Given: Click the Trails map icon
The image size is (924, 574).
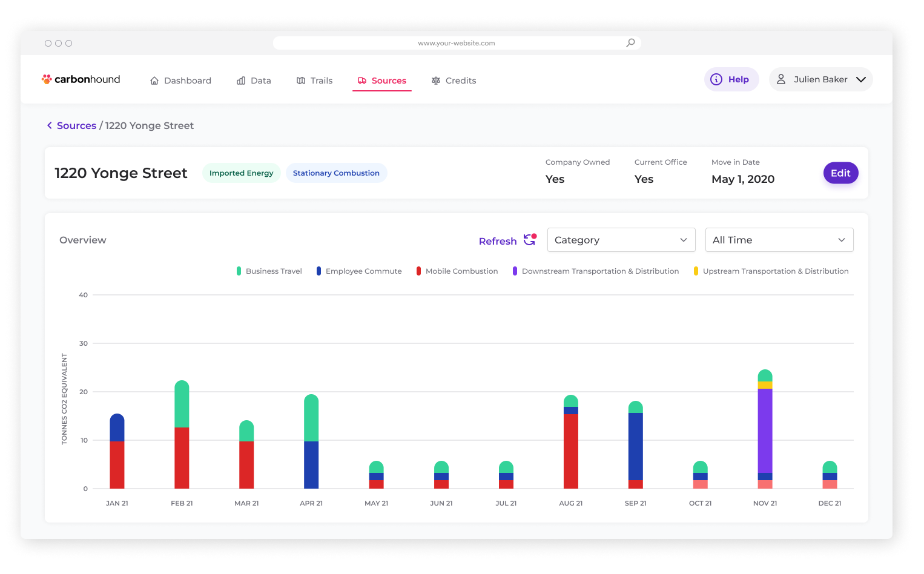Looking at the screenshot, I should [301, 81].
